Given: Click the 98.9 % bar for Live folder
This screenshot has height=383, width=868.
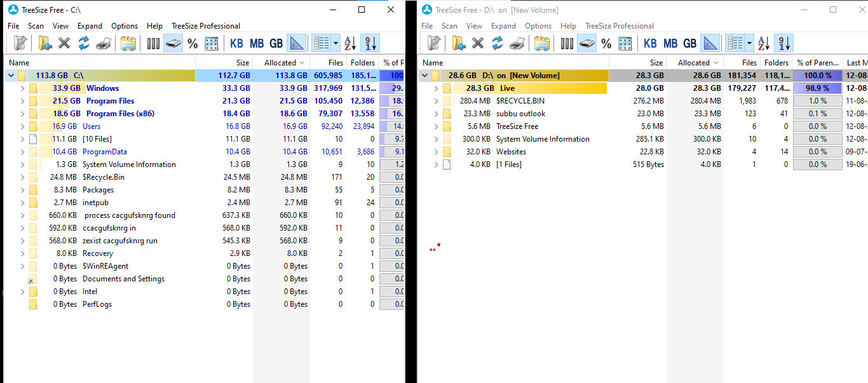Looking at the screenshot, I should click(818, 88).
